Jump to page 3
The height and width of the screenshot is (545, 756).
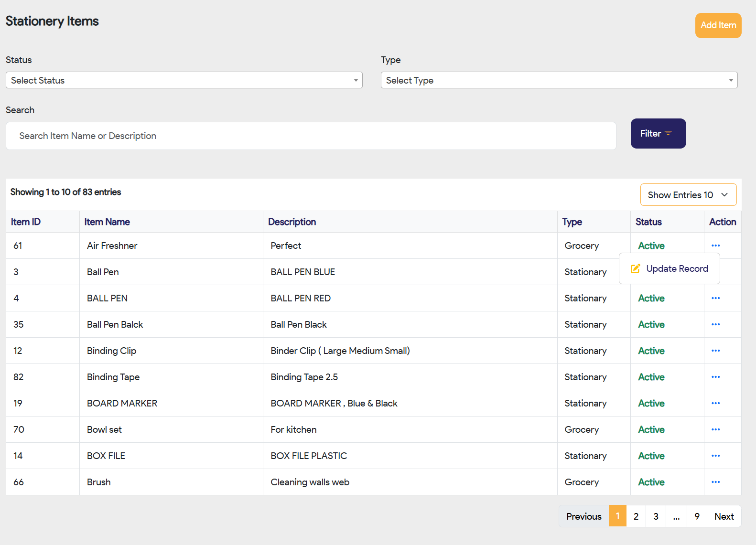pyautogui.click(x=656, y=516)
